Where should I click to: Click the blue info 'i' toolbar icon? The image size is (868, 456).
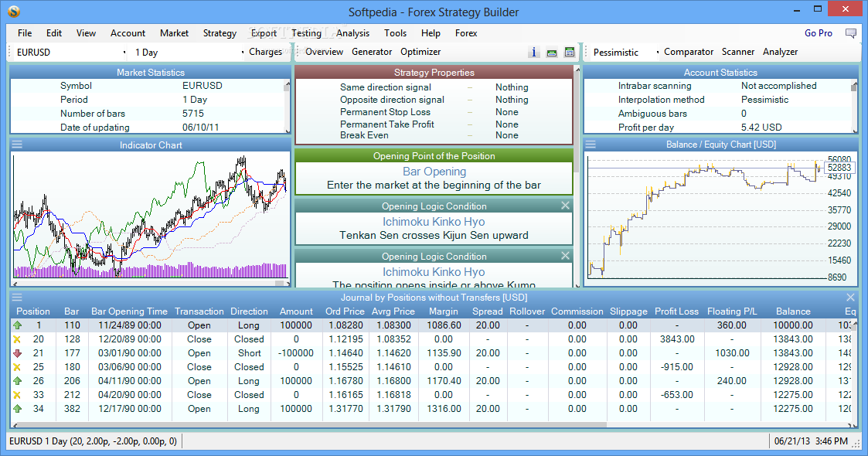click(x=533, y=52)
